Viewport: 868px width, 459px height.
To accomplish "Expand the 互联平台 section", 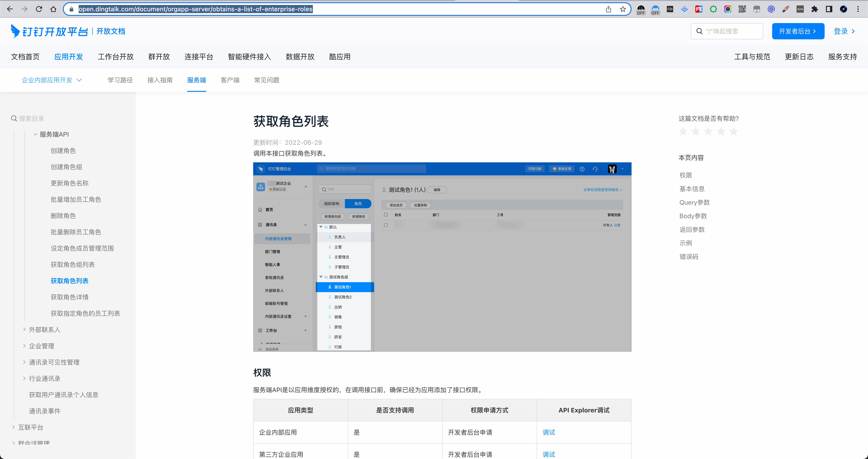I will [x=14, y=427].
